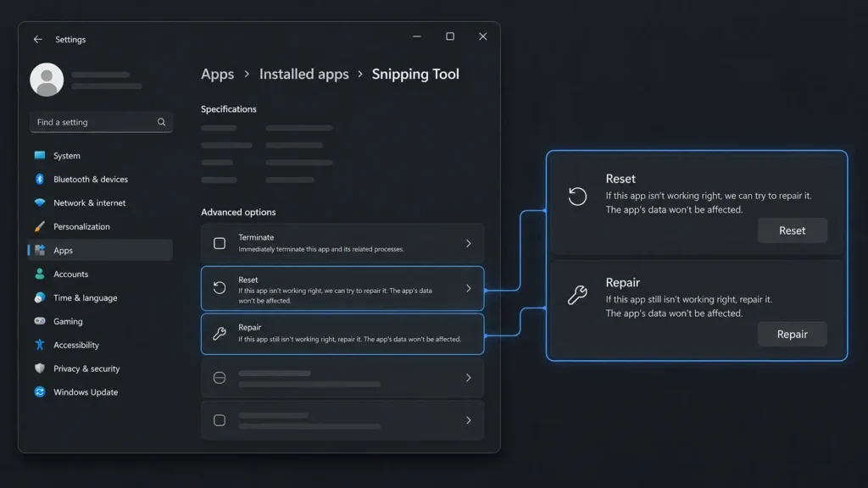Click the System monitor icon
Viewport: 868px width, 488px height.
click(x=40, y=156)
